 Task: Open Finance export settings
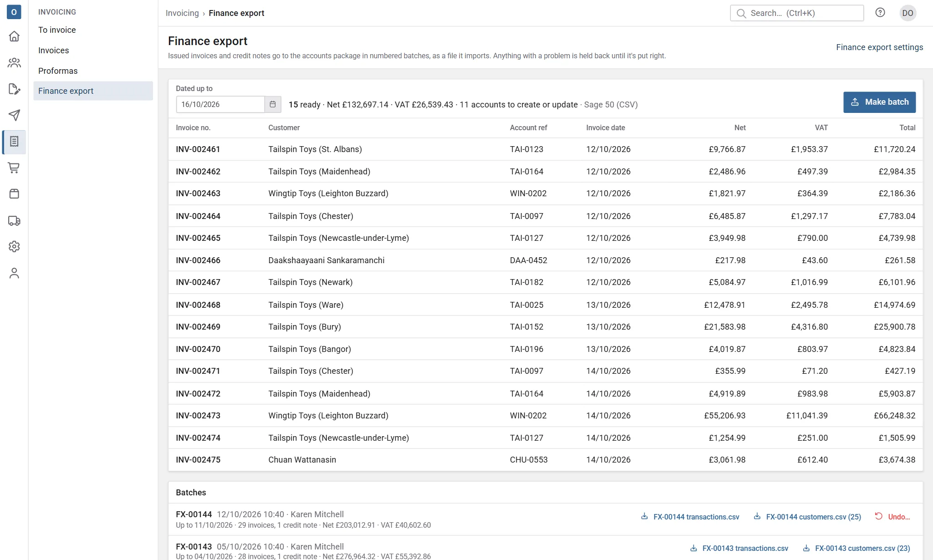click(879, 47)
